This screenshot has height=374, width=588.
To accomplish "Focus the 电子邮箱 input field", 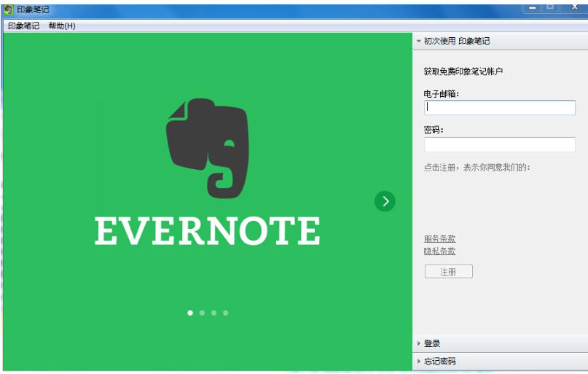I will tap(500, 108).
